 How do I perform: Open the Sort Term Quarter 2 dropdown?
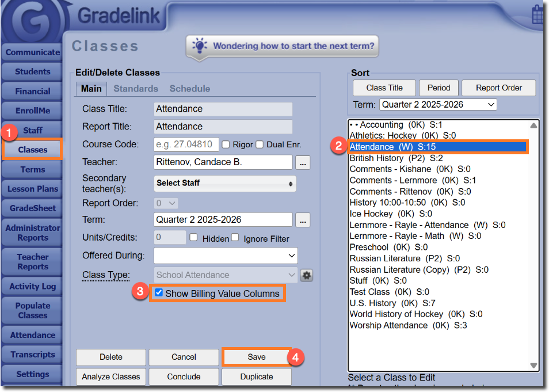tap(438, 104)
